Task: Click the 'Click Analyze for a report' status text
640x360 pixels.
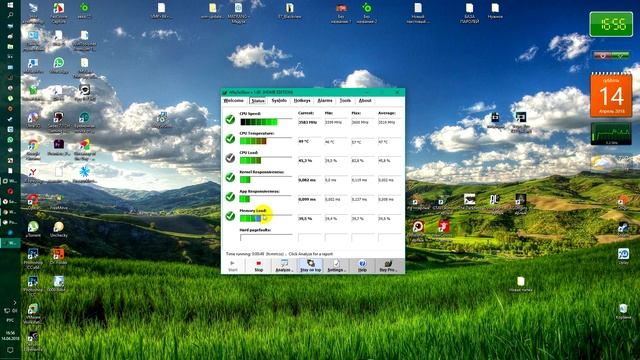Action: tap(311, 254)
